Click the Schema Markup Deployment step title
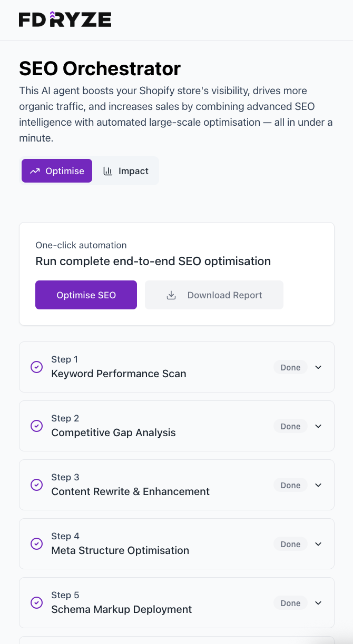Screen dimensions: 353x644 [x=121, y=609]
